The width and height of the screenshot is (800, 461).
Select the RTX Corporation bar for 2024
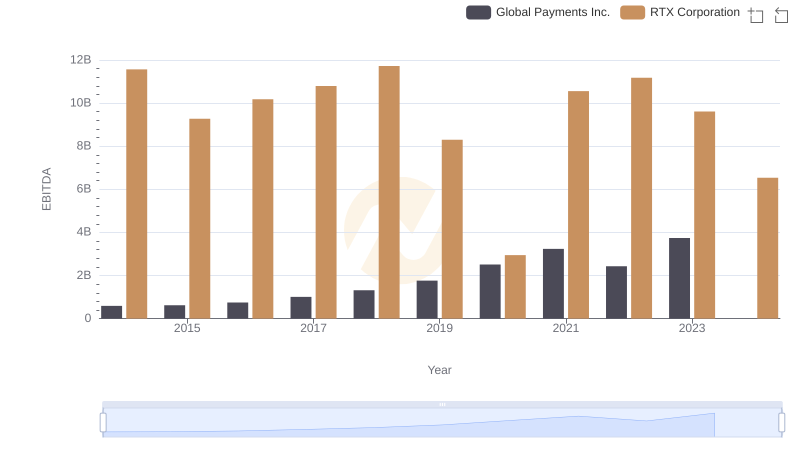pos(767,248)
